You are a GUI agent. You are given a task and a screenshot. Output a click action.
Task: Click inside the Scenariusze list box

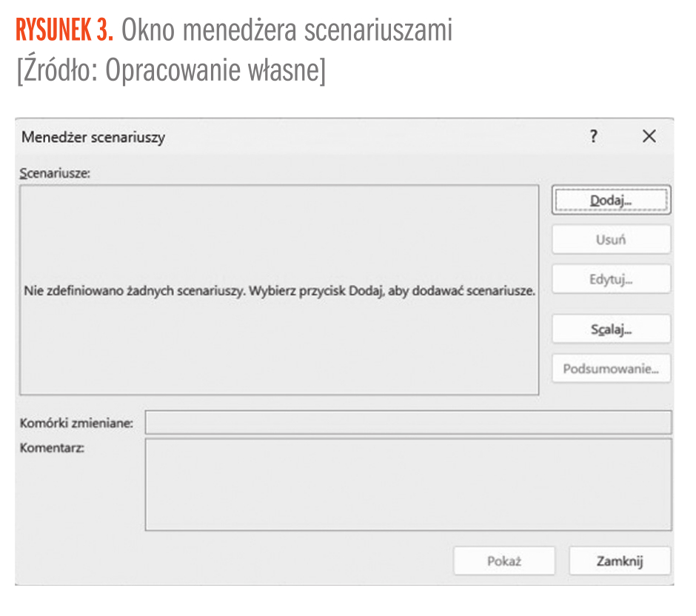279,289
